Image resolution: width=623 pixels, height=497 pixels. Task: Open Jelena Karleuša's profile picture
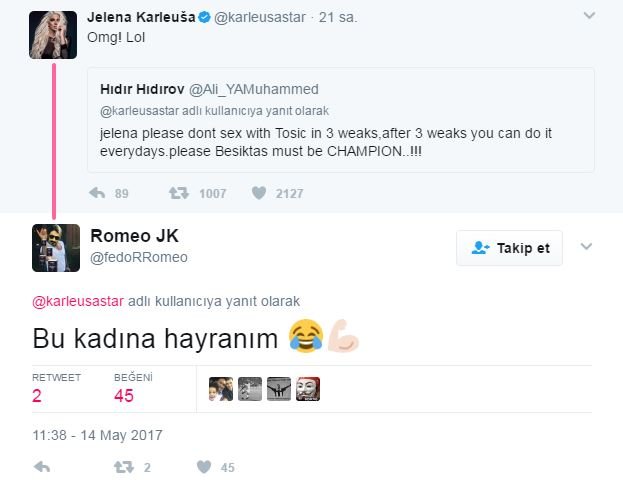[x=53, y=35]
